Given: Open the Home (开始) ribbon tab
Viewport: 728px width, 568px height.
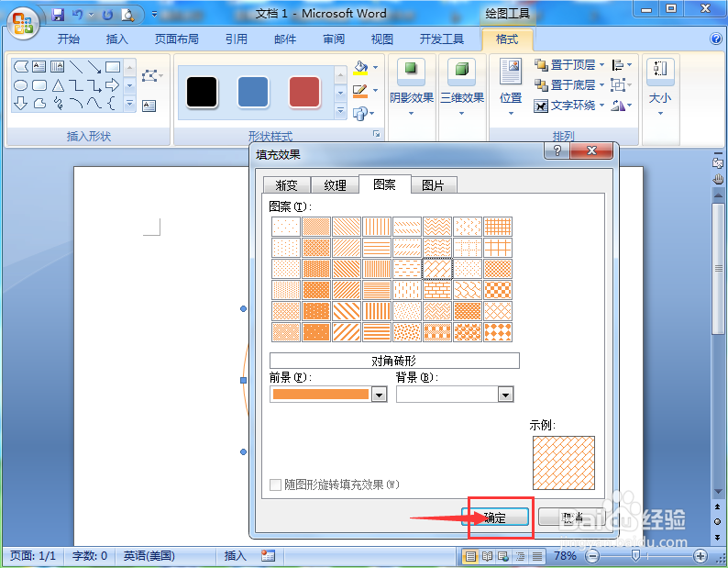Looking at the screenshot, I should (x=68, y=39).
